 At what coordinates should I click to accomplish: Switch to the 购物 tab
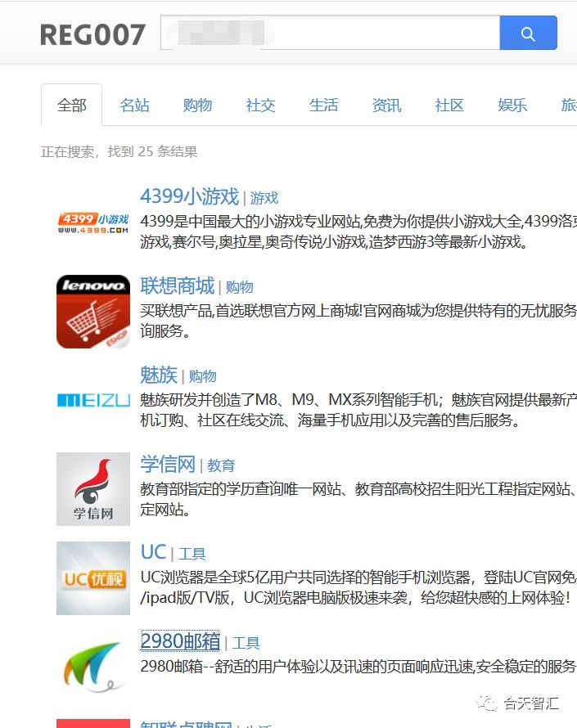[197, 105]
